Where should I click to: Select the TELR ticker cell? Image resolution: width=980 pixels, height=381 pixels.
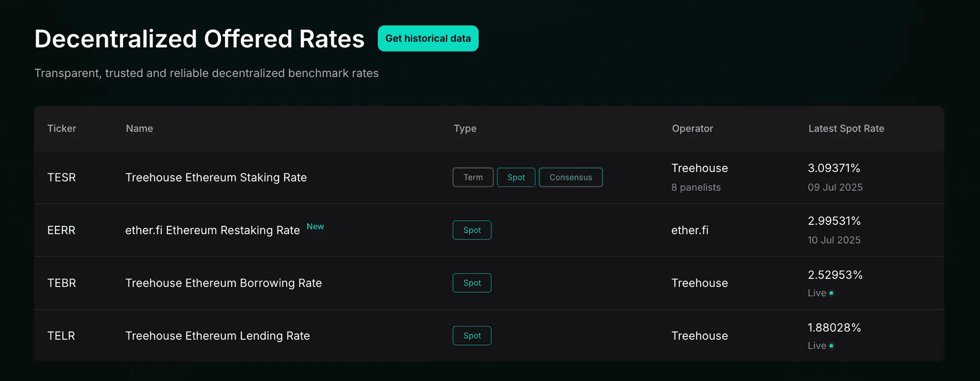coord(61,336)
